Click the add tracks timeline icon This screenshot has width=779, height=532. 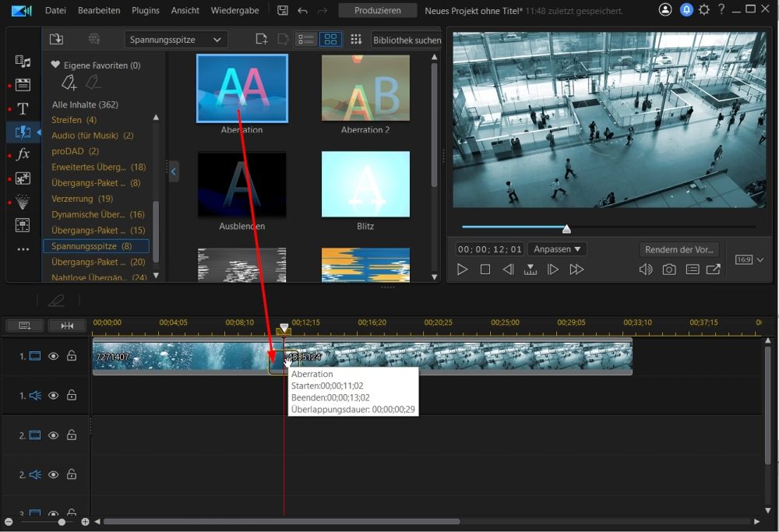point(24,326)
